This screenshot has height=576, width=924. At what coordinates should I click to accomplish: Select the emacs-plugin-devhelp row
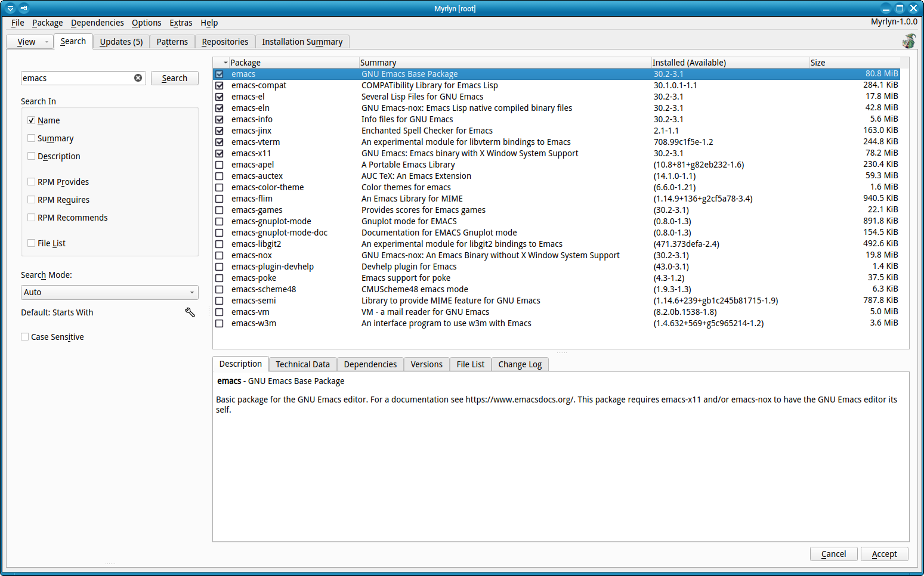[557, 267]
